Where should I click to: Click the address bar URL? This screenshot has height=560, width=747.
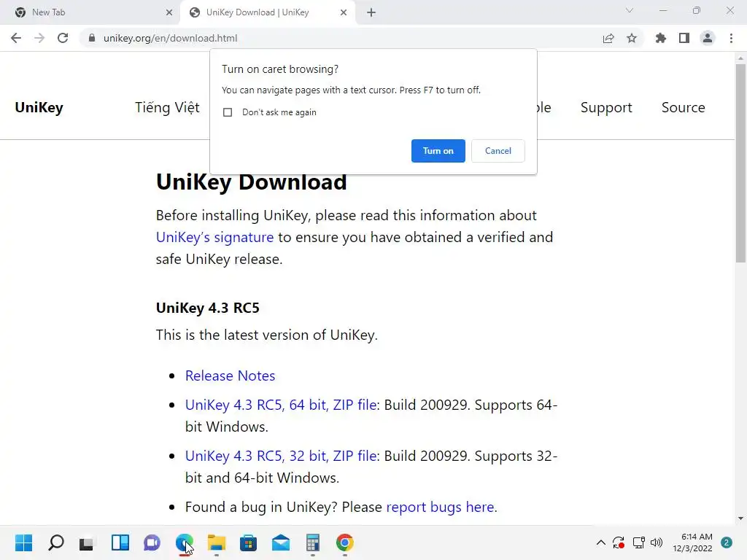[x=170, y=38]
